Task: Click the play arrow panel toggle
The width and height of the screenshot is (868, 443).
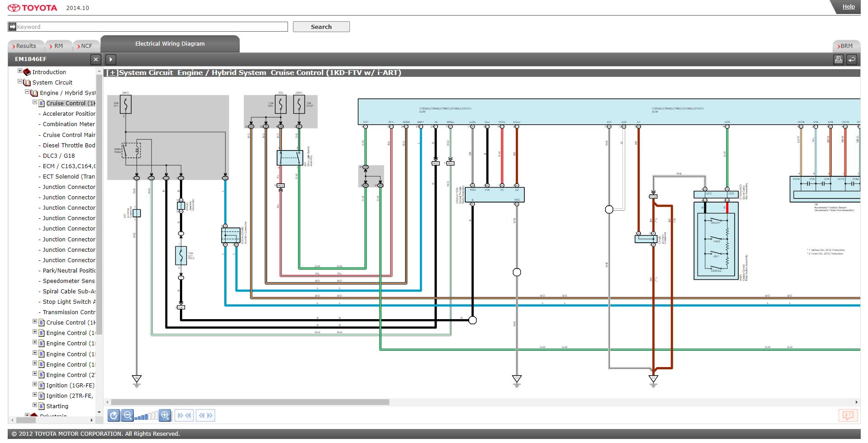Action: pyautogui.click(x=111, y=59)
